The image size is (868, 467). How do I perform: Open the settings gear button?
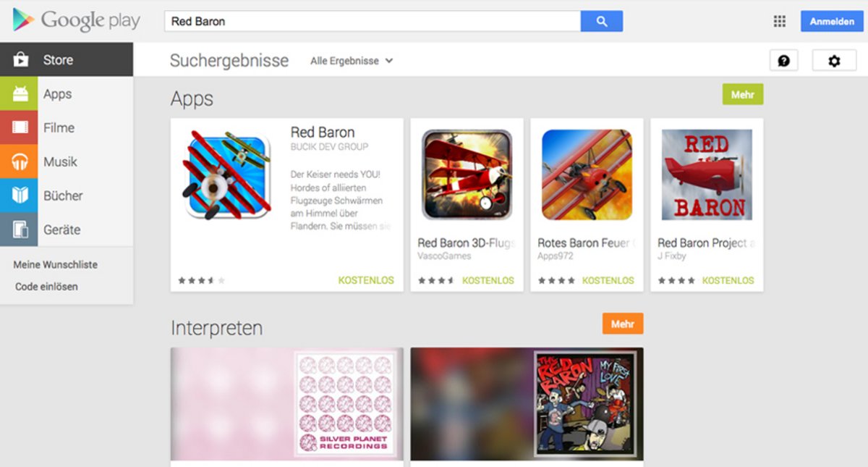[x=834, y=61]
